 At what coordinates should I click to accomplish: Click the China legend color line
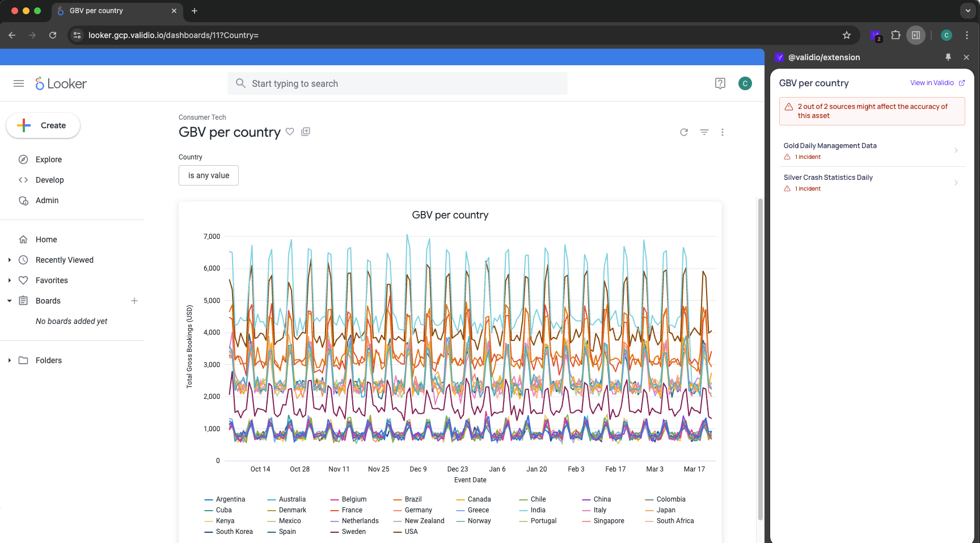586,499
